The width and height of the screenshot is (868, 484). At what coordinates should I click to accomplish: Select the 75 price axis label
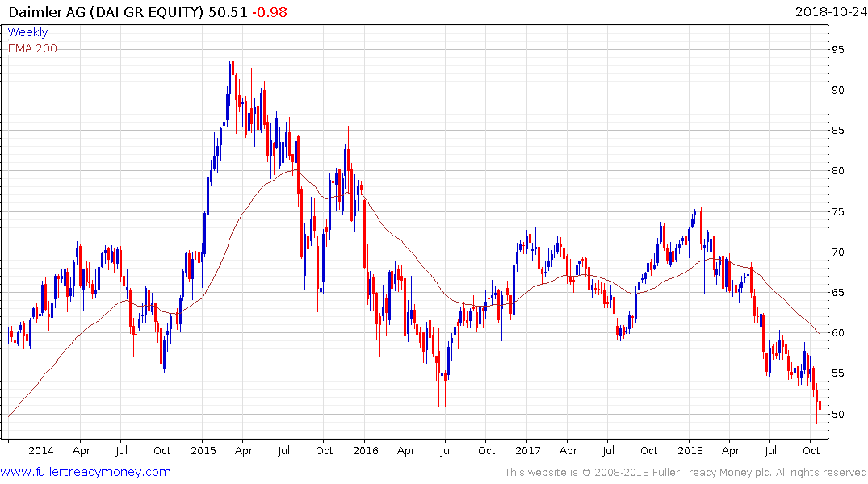pos(837,212)
